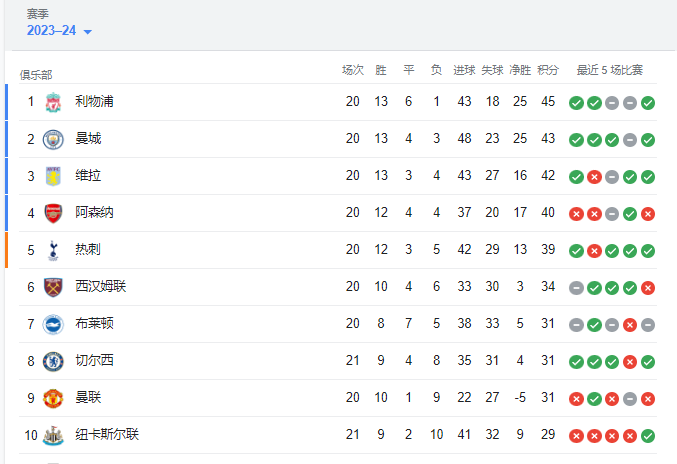Click the Manchester City crest icon
The height and width of the screenshot is (464, 677).
[53, 139]
